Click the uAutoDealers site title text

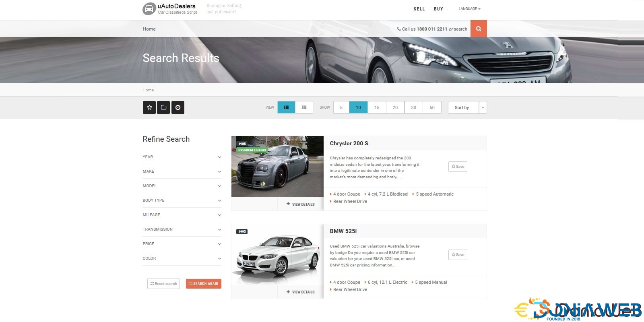pyautogui.click(x=176, y=6)
